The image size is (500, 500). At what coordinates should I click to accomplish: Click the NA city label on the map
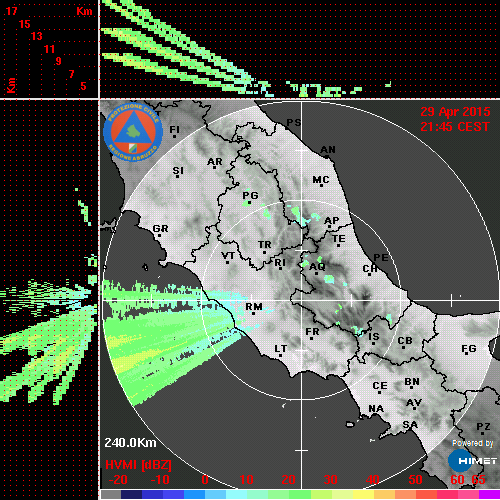[x=376, y=409]
